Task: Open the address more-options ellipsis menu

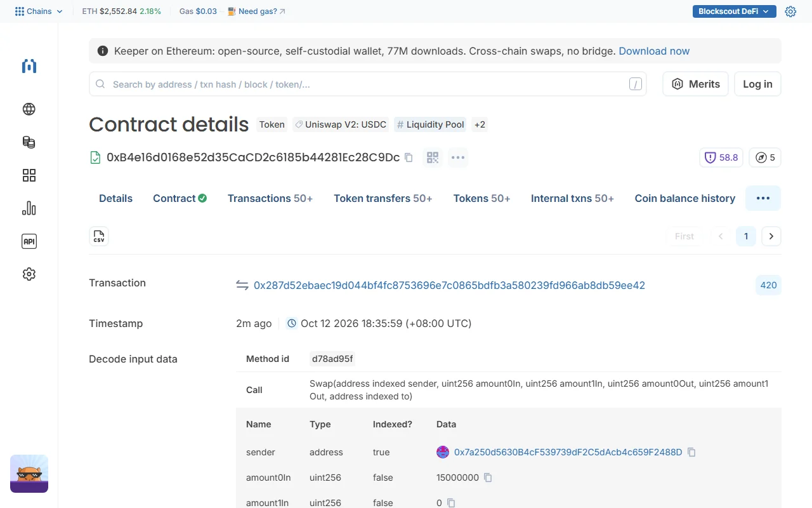Action: pyautogui.click(x=458, y=157)
